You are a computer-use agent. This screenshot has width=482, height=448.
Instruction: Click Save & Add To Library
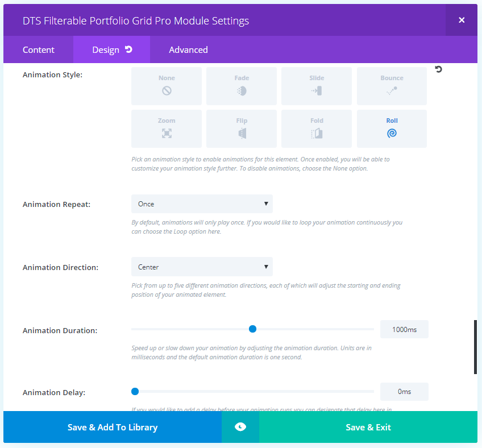113,427
